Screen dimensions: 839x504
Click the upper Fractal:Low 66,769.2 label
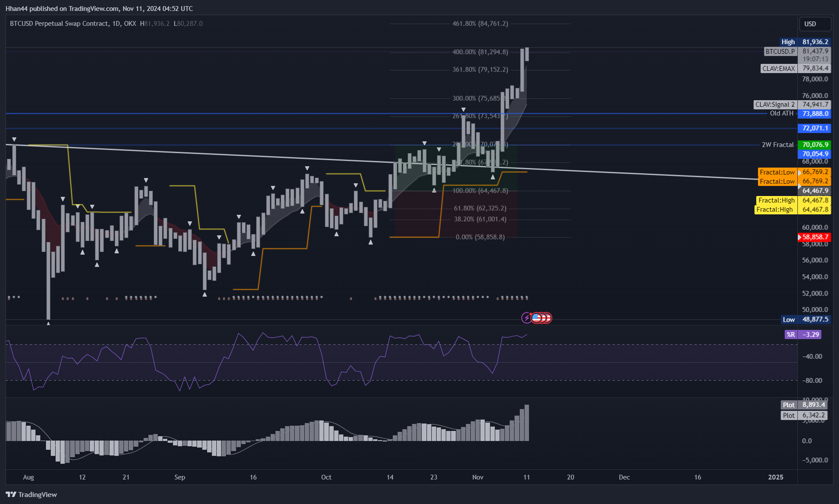pyautogui.click(x=794, y=172)
